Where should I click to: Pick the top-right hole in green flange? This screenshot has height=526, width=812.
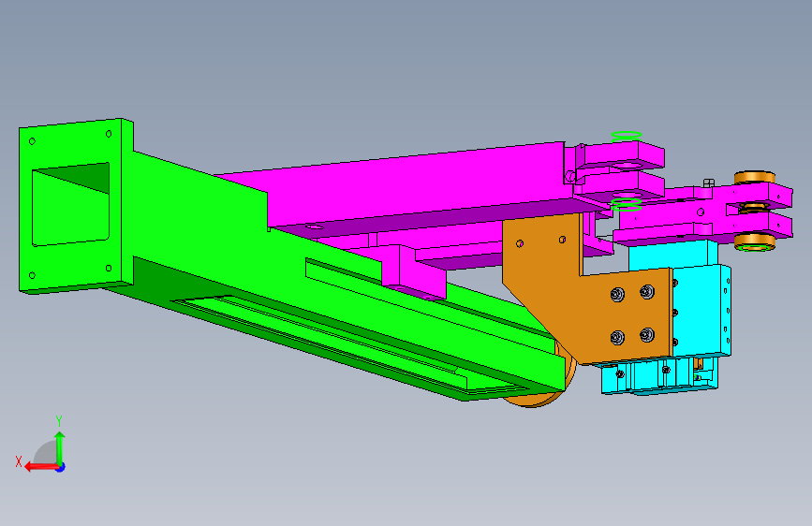(109, 134)
